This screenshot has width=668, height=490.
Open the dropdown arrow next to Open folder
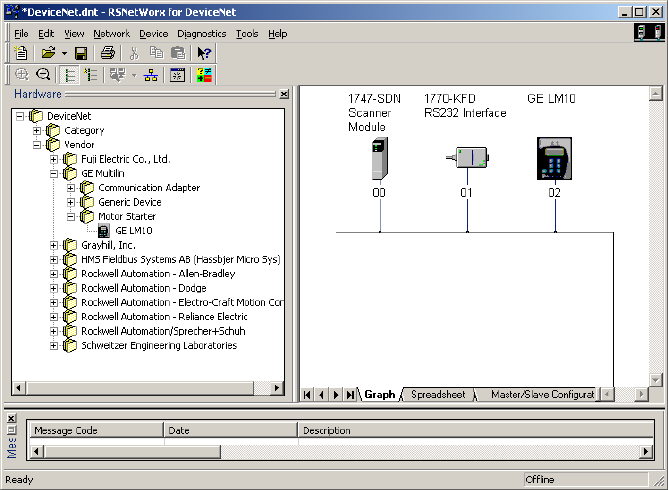click(x=64, y=53)
